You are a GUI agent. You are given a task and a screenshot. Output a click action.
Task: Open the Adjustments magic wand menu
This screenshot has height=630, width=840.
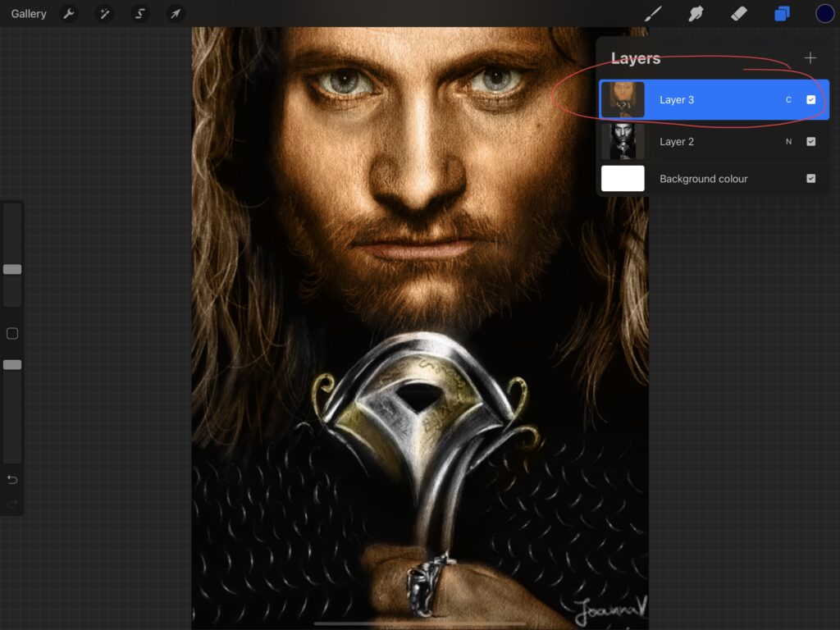click(105, 14)
